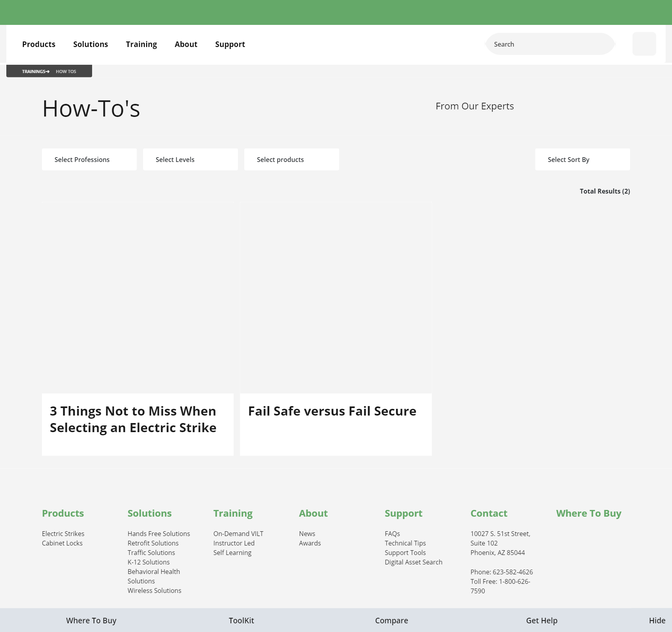Open Wireless Solutions link
Screen dimensions: 672x632
(155, 591)
